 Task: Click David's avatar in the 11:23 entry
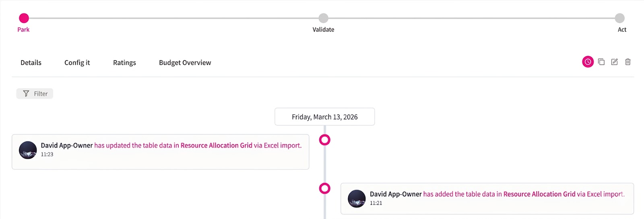coord(28,150)
